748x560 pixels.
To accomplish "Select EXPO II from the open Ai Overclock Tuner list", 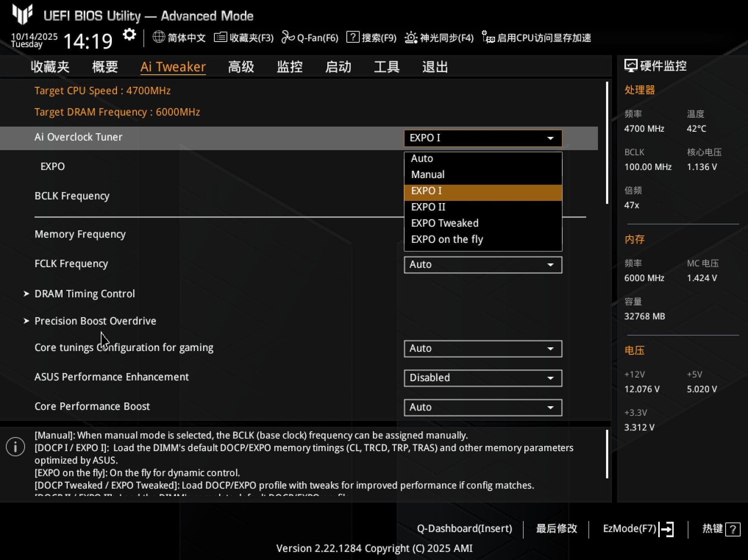I will pos(428,207).
